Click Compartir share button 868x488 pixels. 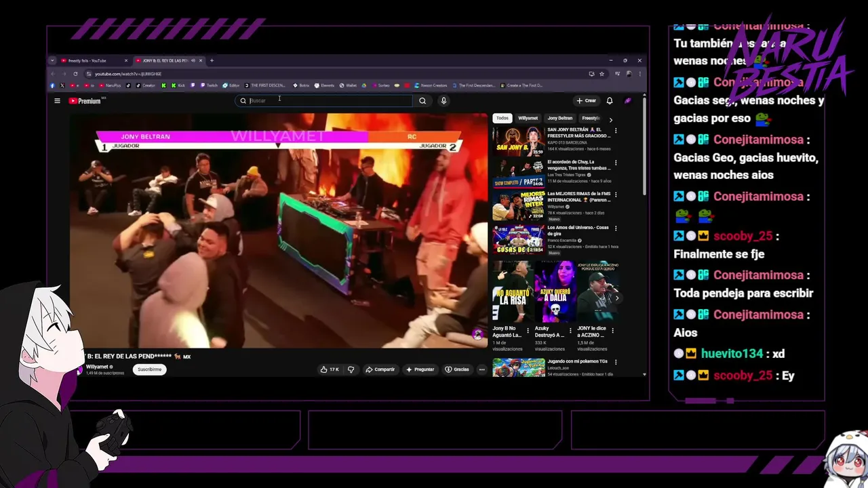point(380,369)
